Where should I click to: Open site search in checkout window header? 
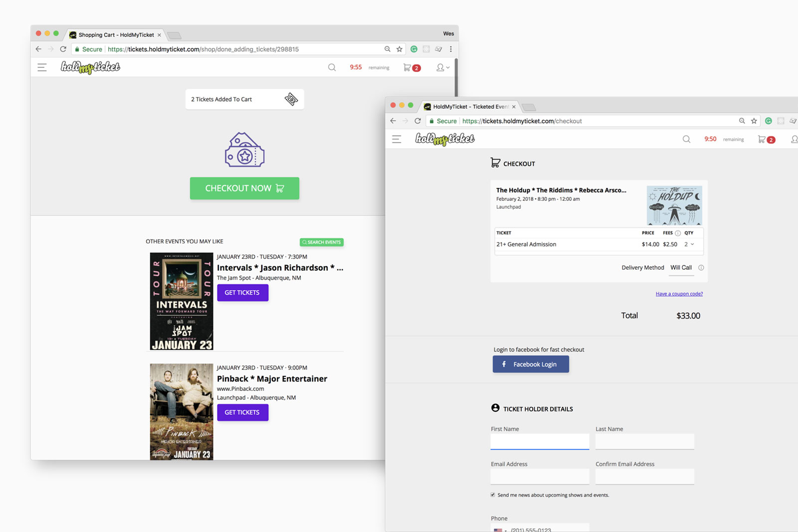(686, 139)
